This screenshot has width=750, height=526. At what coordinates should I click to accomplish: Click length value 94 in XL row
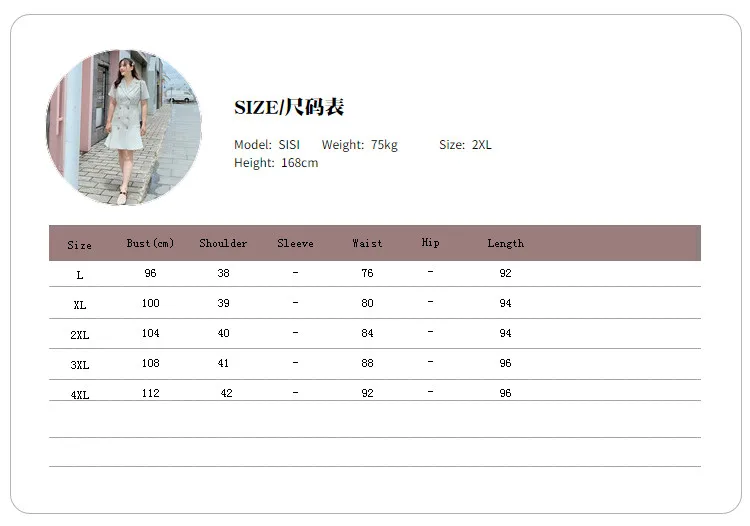point(506,303)
